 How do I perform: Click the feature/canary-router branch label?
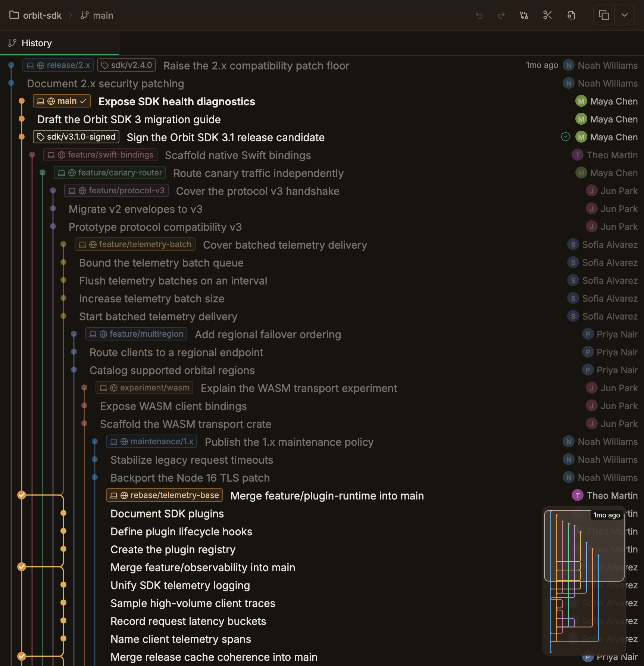click(x=110, y=172)
